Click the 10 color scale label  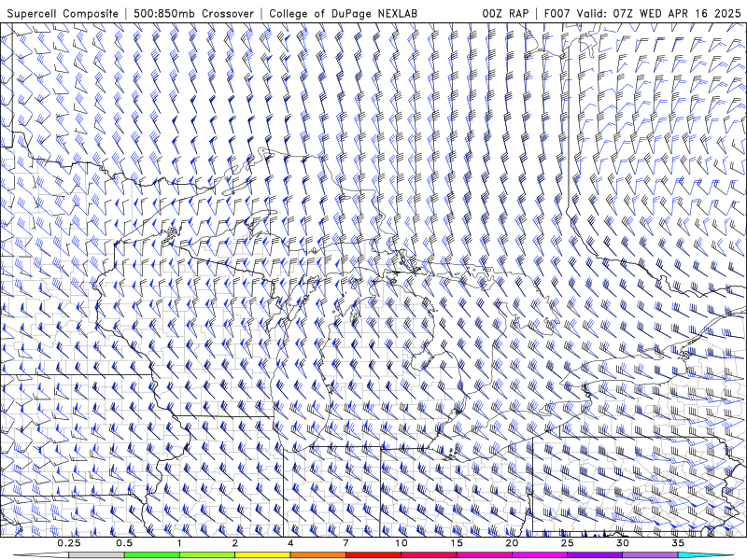402,543
